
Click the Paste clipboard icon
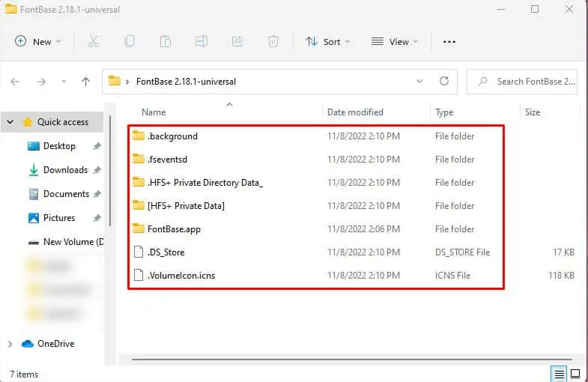[166, 41]
